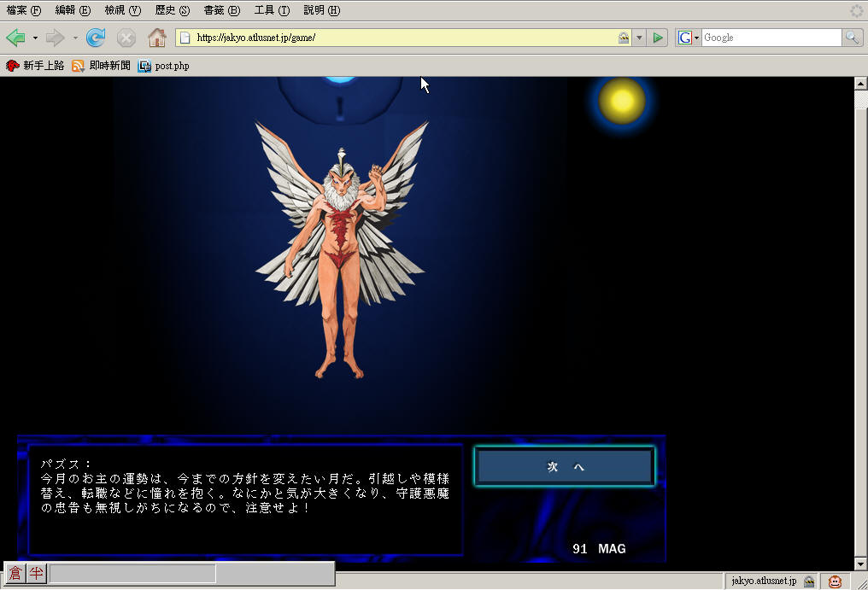Open the post.php bookmark
868x590 pixels.
(163, 66)
